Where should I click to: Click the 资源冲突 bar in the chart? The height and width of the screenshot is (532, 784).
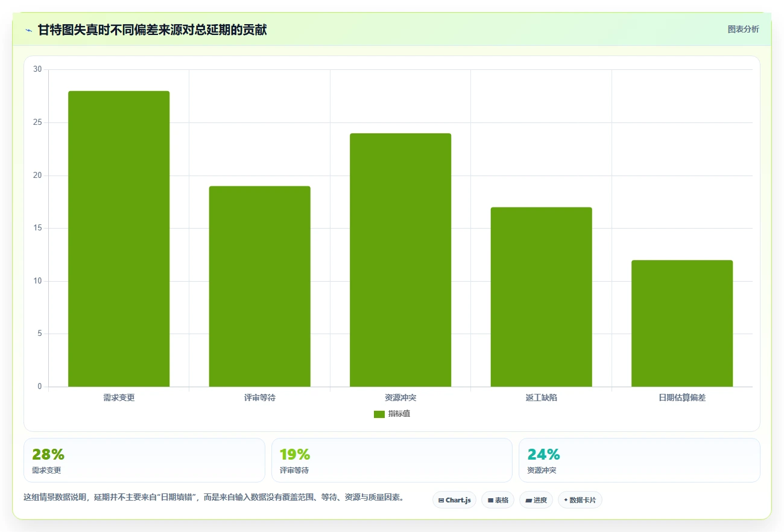pyautogui.click(x=400, y=260)
